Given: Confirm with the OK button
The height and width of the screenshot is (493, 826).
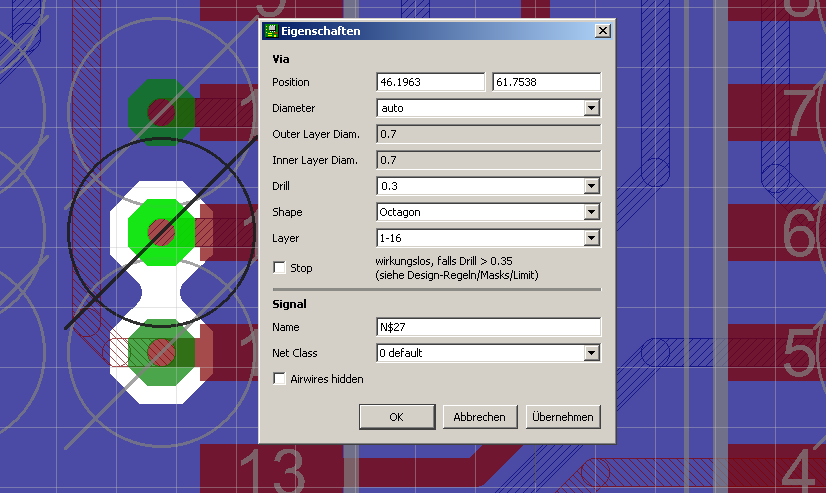Looking at the screenshot, I should click(x=397, y=417).
